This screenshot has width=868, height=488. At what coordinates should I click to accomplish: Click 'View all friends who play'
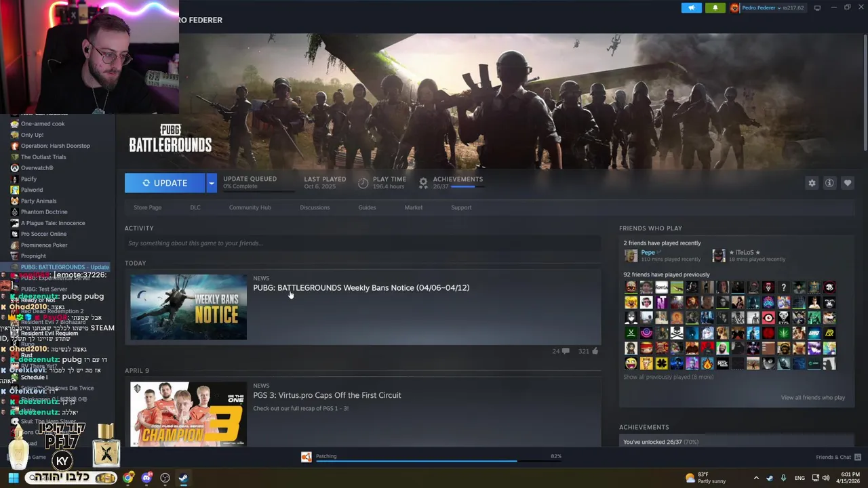[x=812, y=398]
